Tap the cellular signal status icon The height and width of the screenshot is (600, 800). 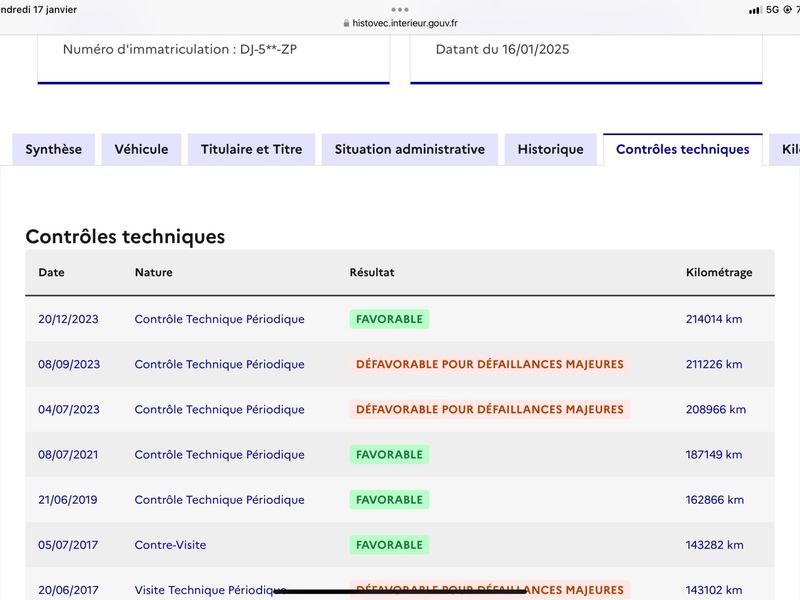(x=755, y=10)
